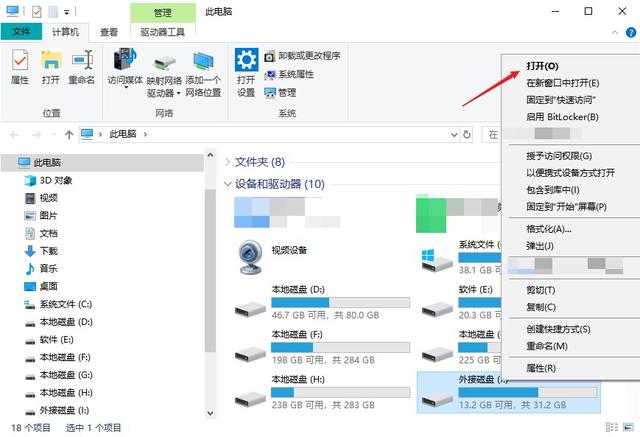Open Settings (打开设置) gear icon
640x437 pixels.
point(246,60)
